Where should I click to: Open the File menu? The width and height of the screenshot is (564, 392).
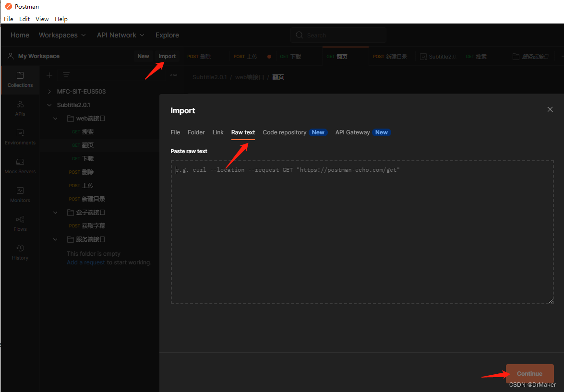(x=9, y=19)
